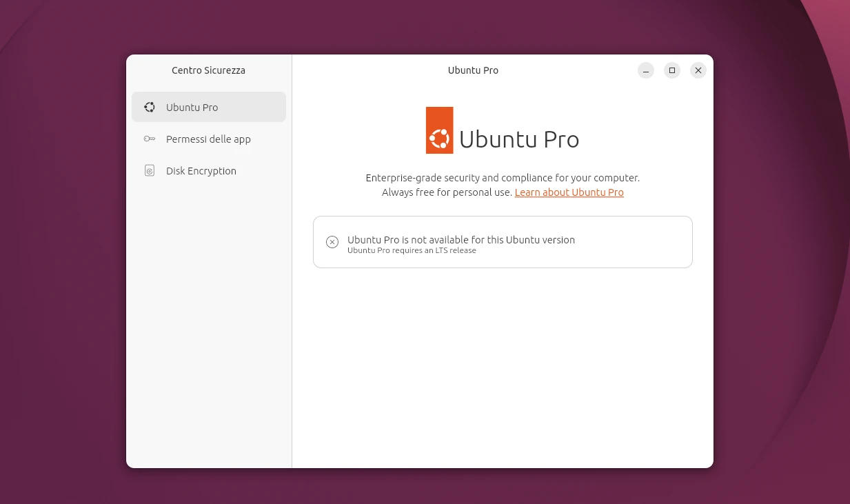Click the LTS release requirement notice card
The height and width of the screenshot is (504, 850).
click(x=503, y=242)
